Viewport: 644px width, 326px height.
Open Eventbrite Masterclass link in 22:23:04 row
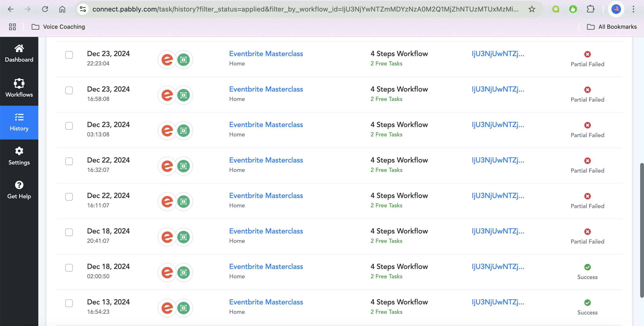[x=266, y=53]
